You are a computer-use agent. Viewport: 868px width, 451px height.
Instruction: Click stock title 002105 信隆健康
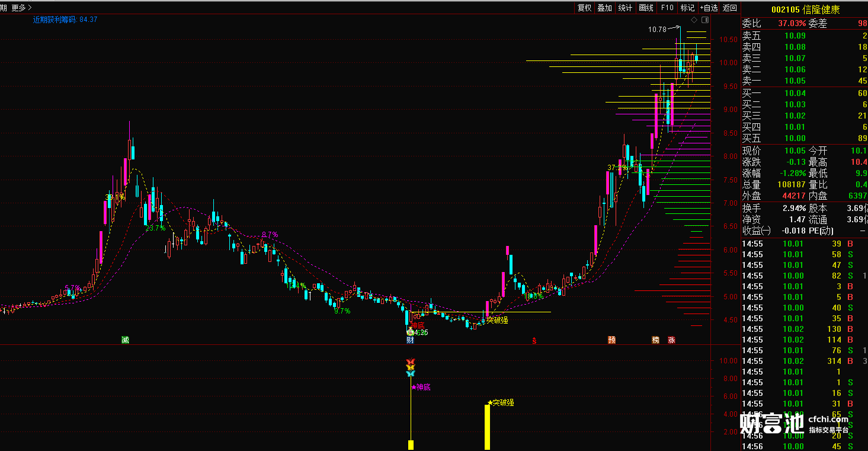click(x=805, y=9)
